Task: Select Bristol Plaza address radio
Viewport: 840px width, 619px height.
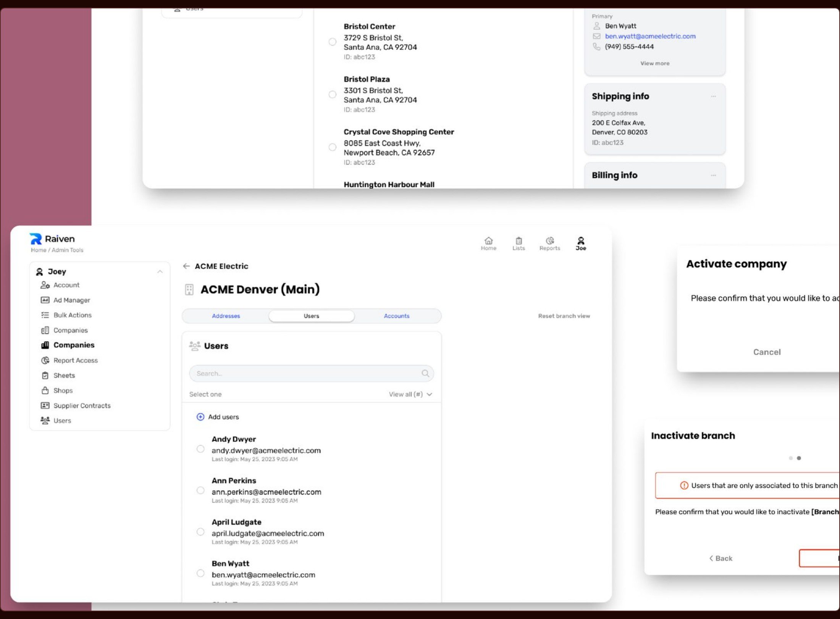Action: (333, 95)
